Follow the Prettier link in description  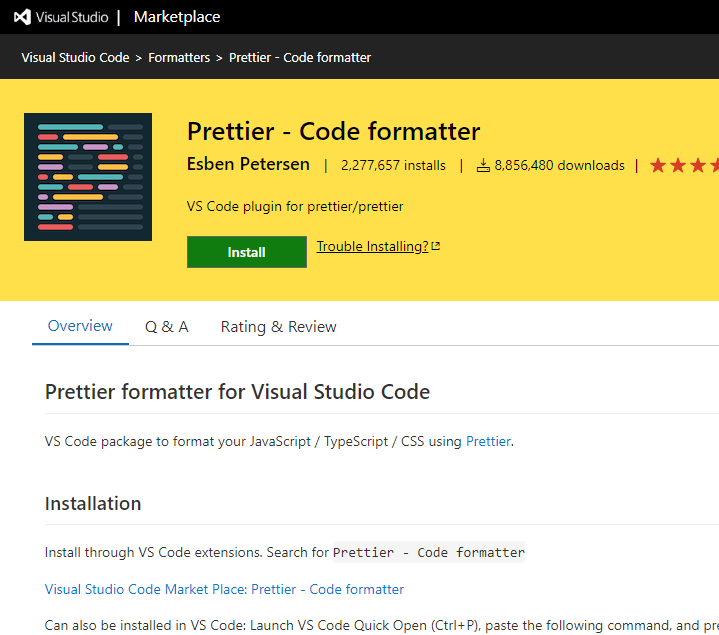tap(488, 441)
